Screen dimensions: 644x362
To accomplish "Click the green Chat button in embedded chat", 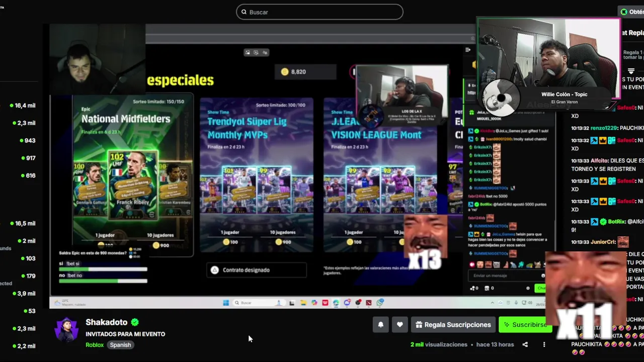I will pos(541,288).
